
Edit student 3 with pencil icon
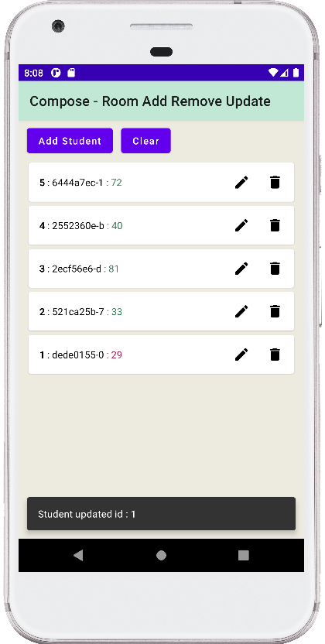tap(241, 269)
